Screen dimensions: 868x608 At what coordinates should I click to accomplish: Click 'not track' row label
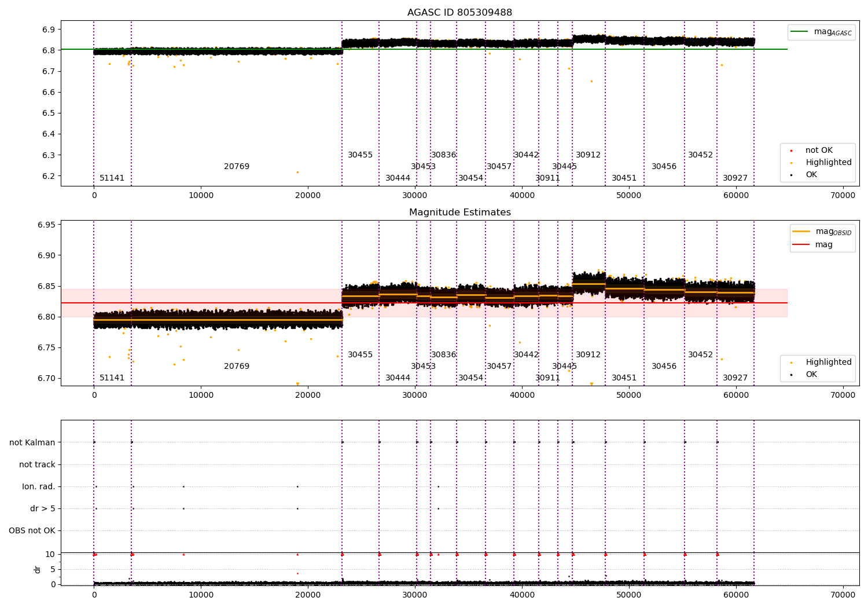coord(37,464)
